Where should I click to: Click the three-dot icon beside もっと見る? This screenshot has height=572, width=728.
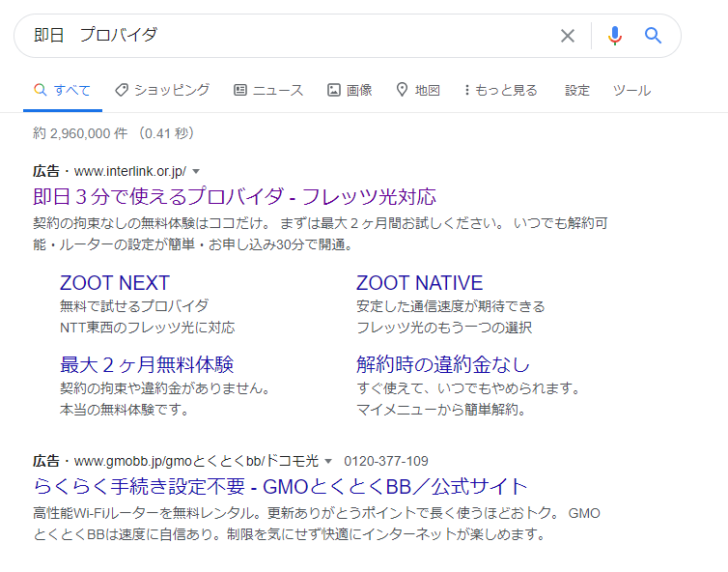tap(467, 90)
